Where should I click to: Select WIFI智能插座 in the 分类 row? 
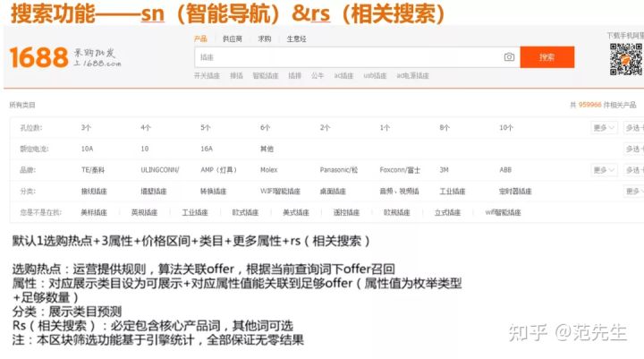(x=280, y=192)
